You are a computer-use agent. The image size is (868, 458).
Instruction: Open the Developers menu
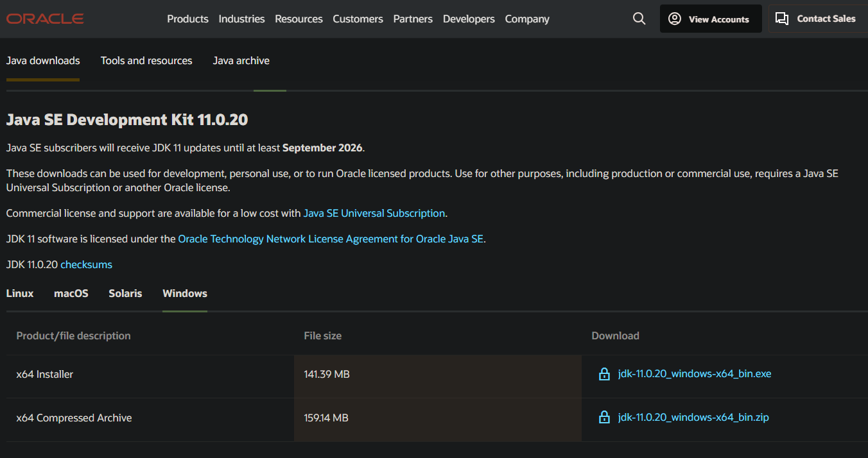pos(469,19)
